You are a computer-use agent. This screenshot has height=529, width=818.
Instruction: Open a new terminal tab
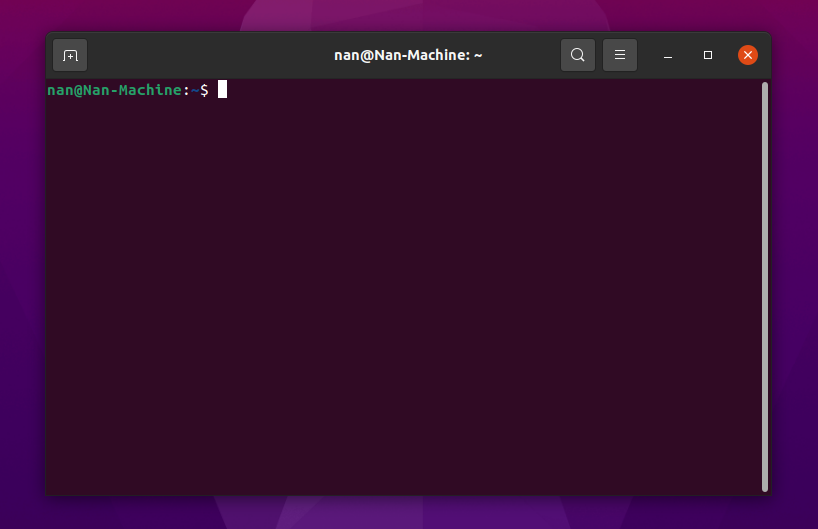[x=70, y=55]
